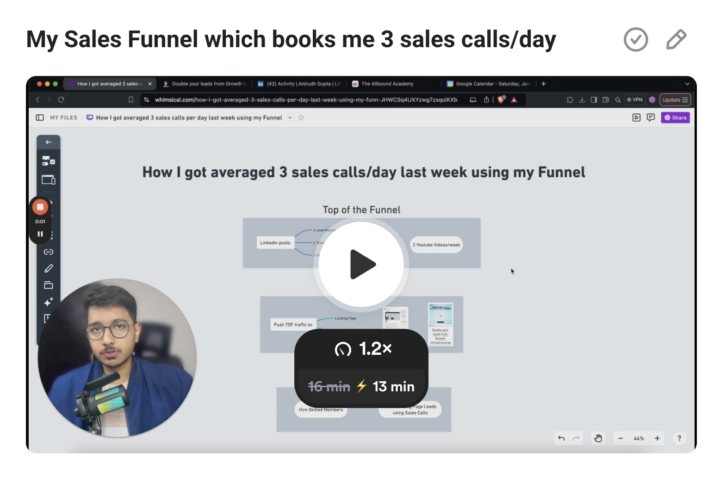Pause the recording using the pause icon
Image resolution: width=720 pixels, height=482 pixels.
coord(40,234)
